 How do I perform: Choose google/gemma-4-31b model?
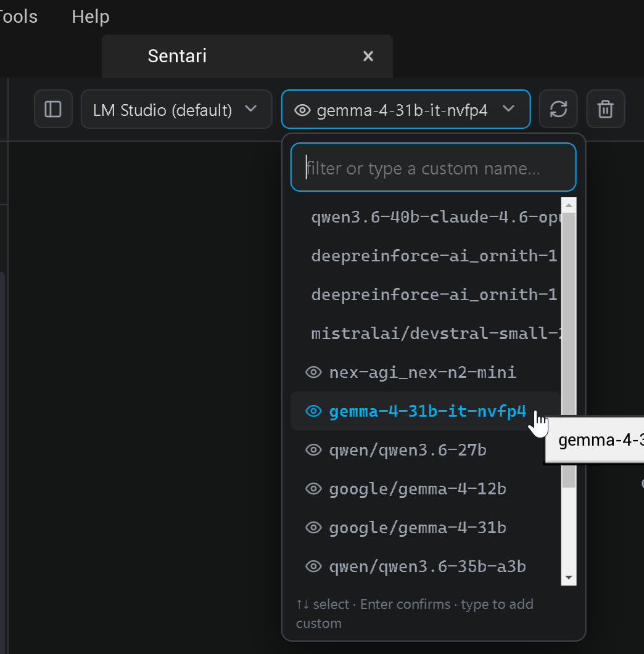pyautogui.click(x=426, y=528)
